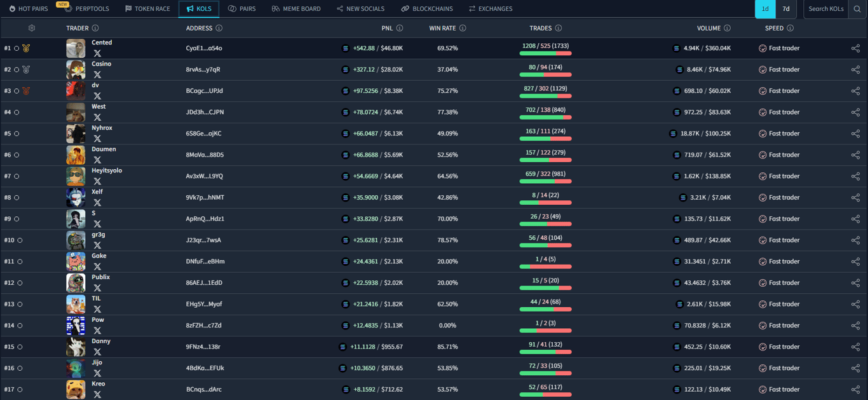
Task: Open trader name Gake
Action: (x=99, y=256)
